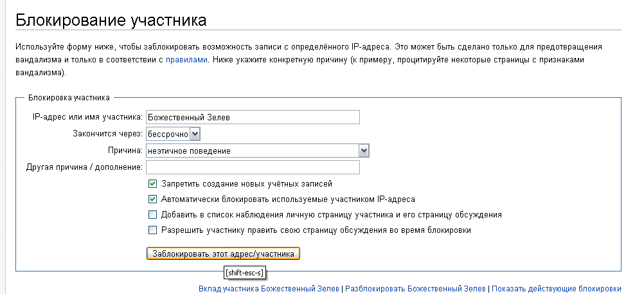This screenshot has height=294, width=644.
Task: Enable 'Добавить в список наблюдения' checkbox
Action: tap(153, 214)
